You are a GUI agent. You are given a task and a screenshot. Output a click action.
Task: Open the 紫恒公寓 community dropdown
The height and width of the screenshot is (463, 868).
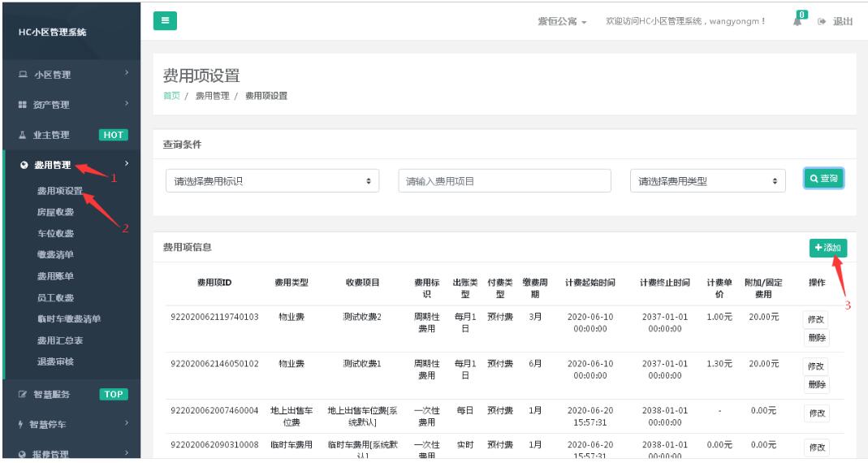(563, 21)
